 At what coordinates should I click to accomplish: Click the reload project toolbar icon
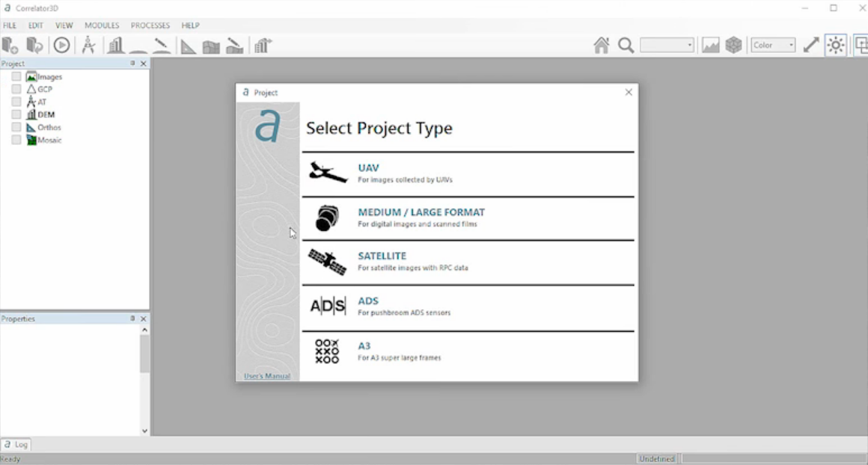click(x=34, y=46)
